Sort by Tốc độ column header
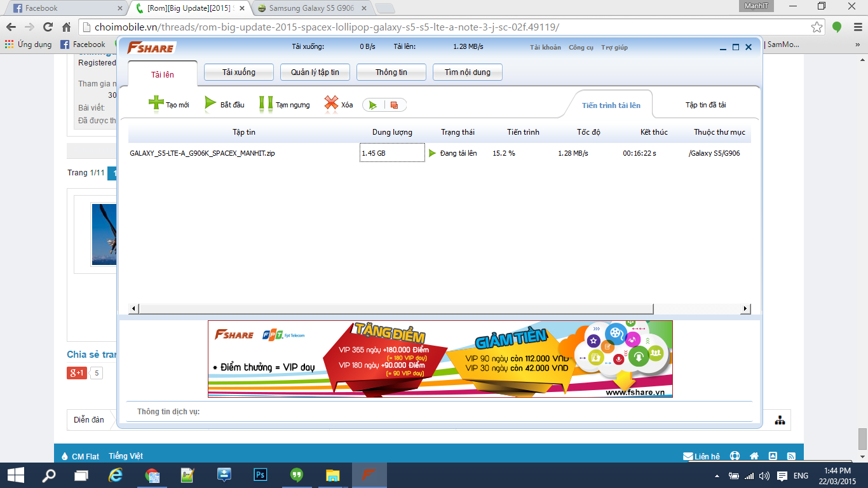Image resolution: width=868 pixels, height=488 pixels. tap(588, 132)
